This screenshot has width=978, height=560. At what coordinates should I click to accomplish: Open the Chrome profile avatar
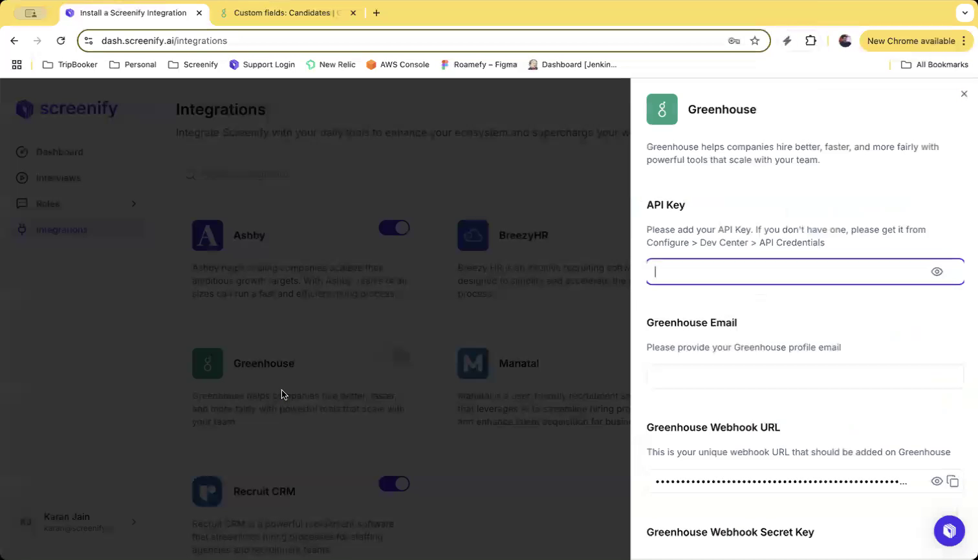pos(845,41)
